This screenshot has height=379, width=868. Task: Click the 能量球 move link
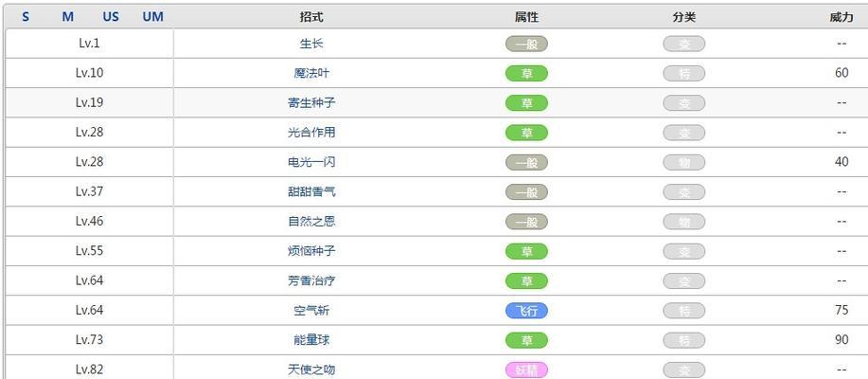[x=311, y=340]
